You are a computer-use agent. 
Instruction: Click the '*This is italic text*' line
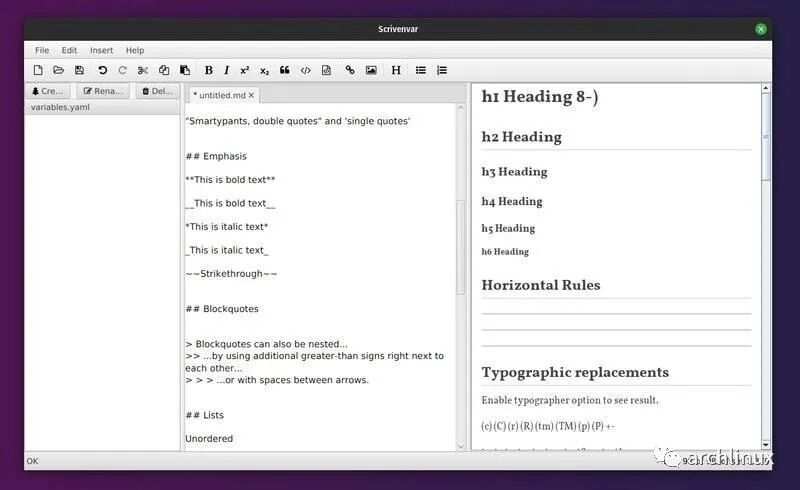227,227
